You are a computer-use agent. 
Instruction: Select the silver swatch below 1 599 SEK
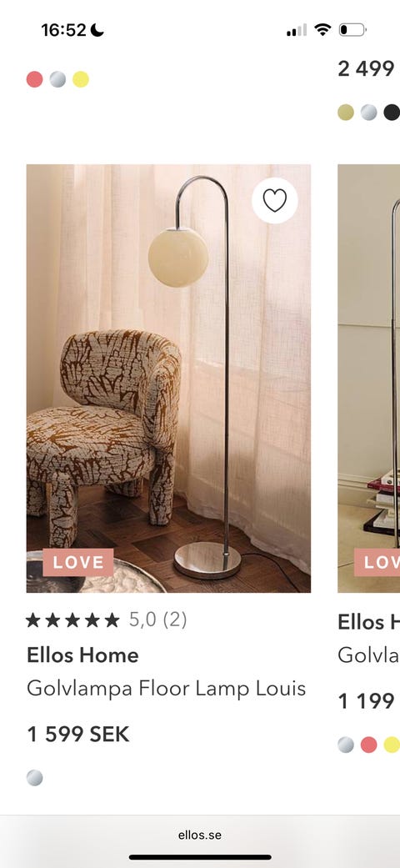34,778
